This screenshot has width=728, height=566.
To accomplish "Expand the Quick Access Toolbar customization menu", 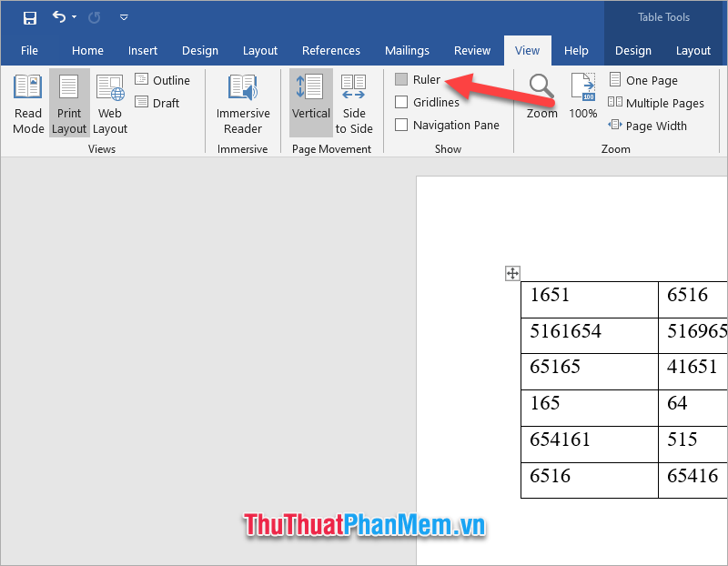I will click(x=124, y=16).
